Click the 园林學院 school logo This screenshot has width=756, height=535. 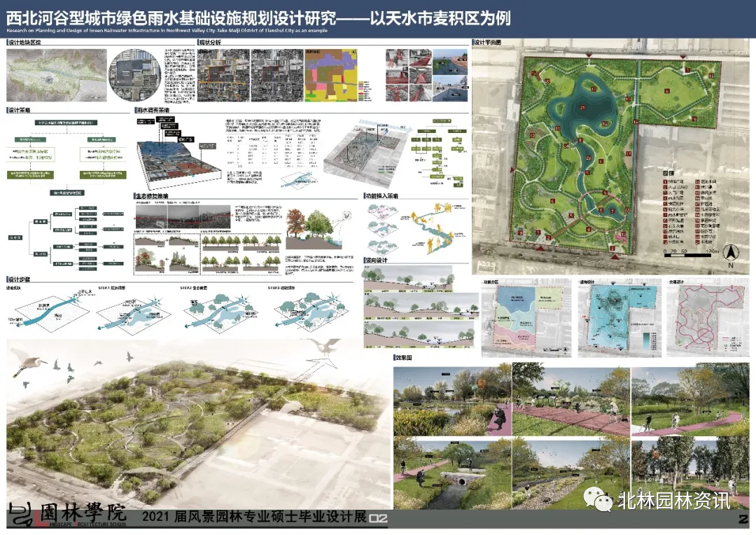click(67, 515)
